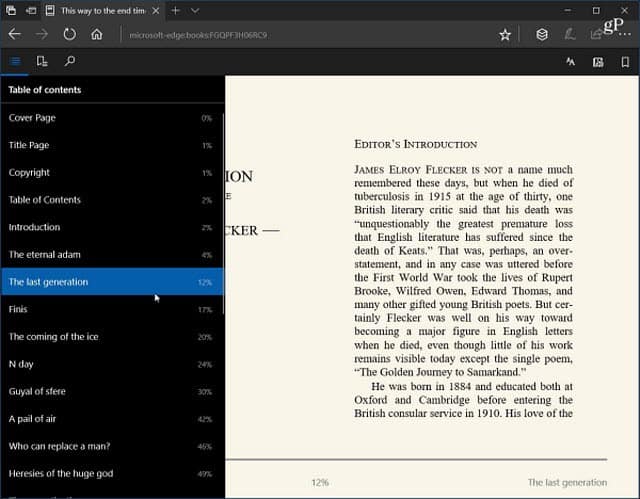Open the Hub favorites and books panel
The image size is (640, 499).
[x=542, y=35]
